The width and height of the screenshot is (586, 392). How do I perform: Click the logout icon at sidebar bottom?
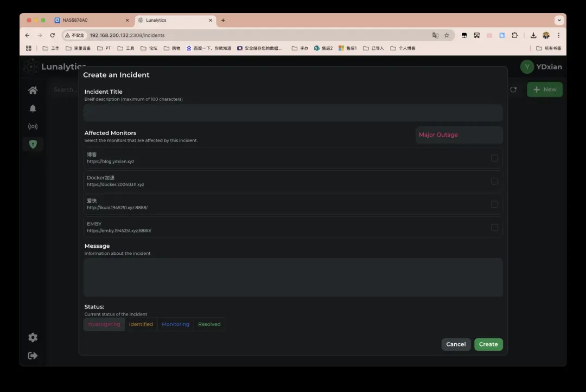[x=33, y=356]
